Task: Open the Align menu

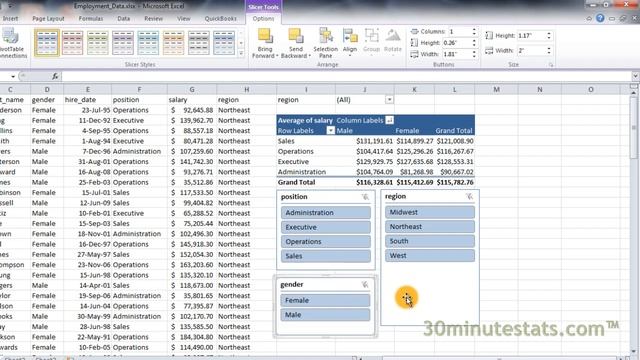Action: tap(350, 42)
